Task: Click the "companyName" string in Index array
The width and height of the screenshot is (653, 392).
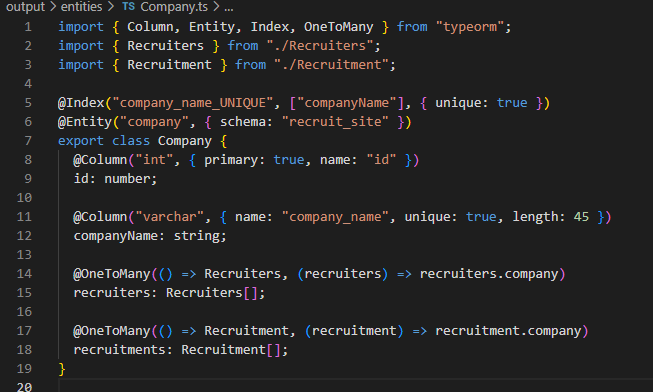Action: click(x=346, y=103)
